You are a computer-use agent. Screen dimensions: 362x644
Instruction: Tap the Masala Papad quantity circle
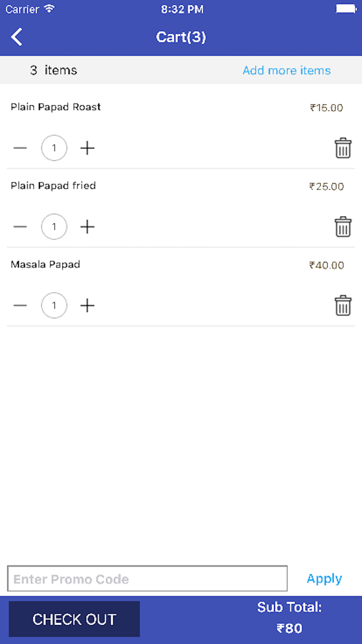click(x=54, y=305)
